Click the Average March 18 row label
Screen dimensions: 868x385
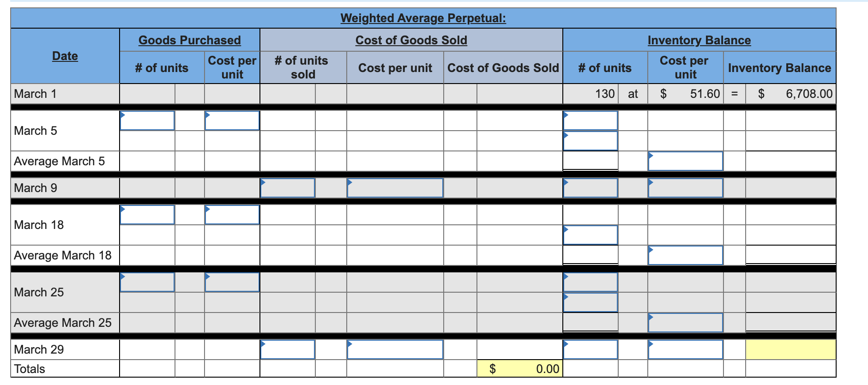coord(63,255)
